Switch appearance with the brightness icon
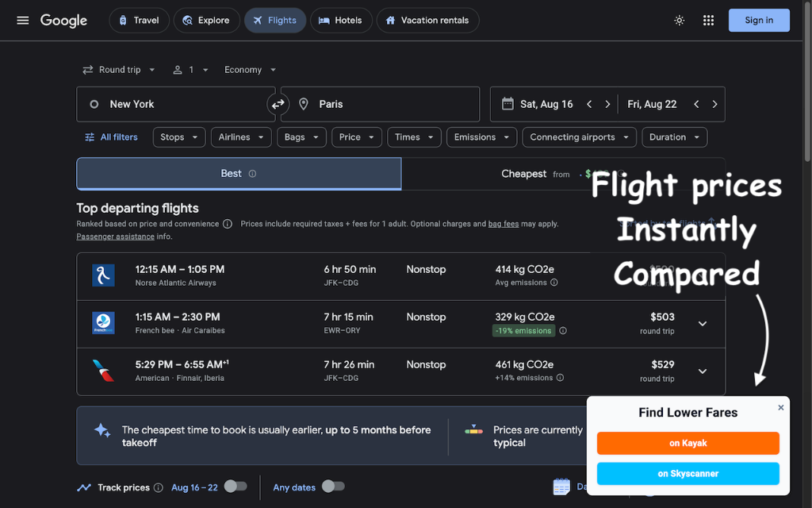This screenshot has height=508, width=812. (x=679, y=21)
